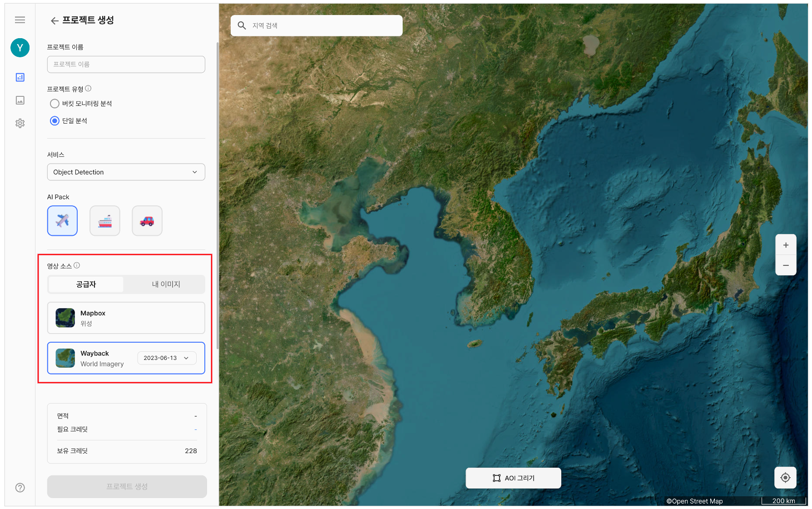Select 단일 분석 radio button

click(54, 121)
